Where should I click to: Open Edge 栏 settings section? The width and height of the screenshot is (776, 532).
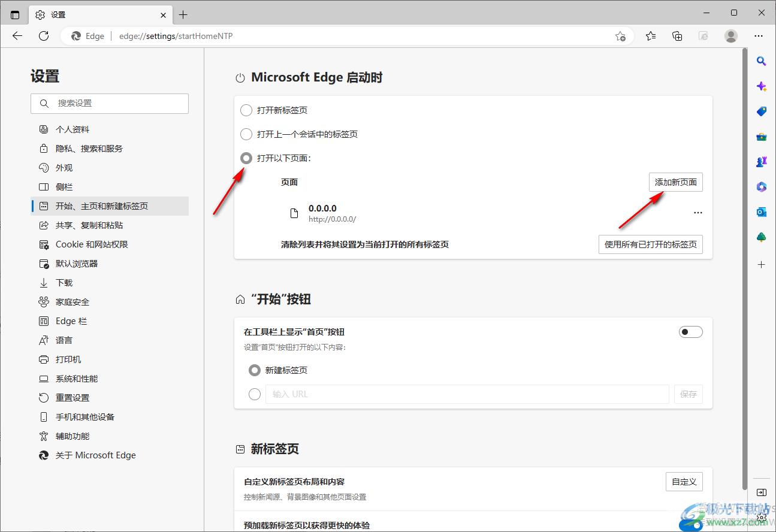[110, 321]
